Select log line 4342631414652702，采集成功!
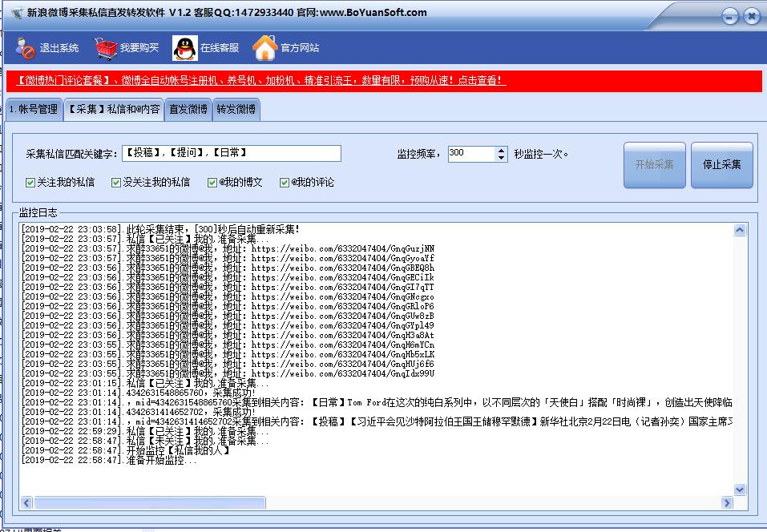Image resolution: width=767 pixels, height=532 pixels. point(139,412)
